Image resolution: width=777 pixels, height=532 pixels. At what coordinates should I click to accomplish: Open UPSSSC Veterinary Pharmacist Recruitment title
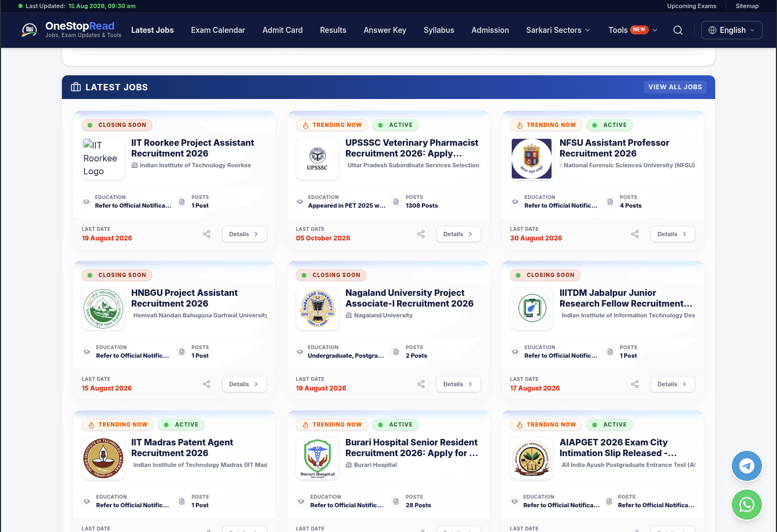pyautogui.click(x=412, y=148)
